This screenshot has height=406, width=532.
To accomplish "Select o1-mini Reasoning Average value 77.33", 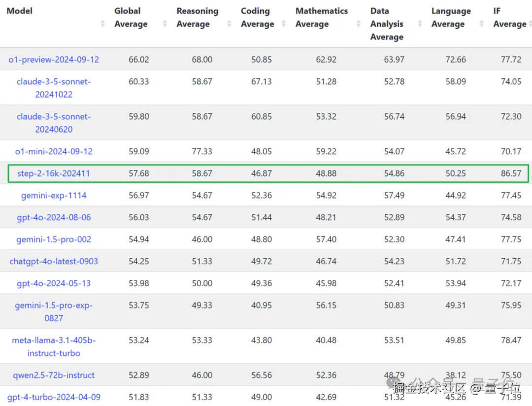I will (x=202, y=151).
